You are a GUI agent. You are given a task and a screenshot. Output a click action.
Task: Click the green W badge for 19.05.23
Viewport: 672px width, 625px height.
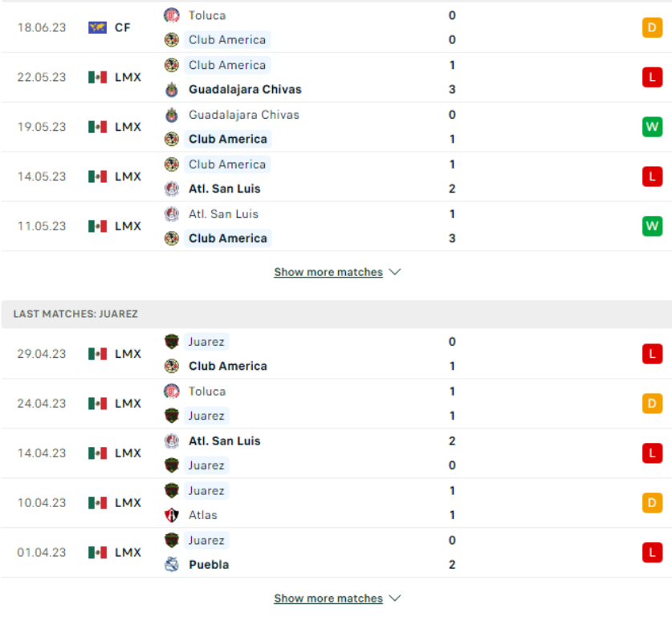[652, 126]
